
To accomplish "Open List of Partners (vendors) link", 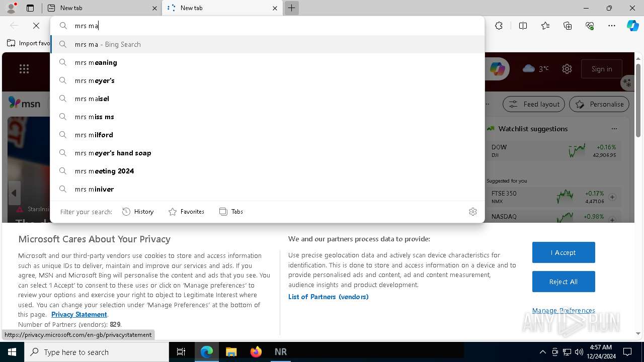I will point(329,297).
